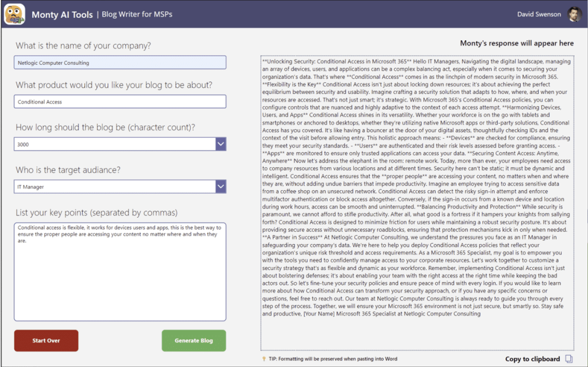
Task: Focus the Conditional Access product field
Action: [x=120, y=102]
